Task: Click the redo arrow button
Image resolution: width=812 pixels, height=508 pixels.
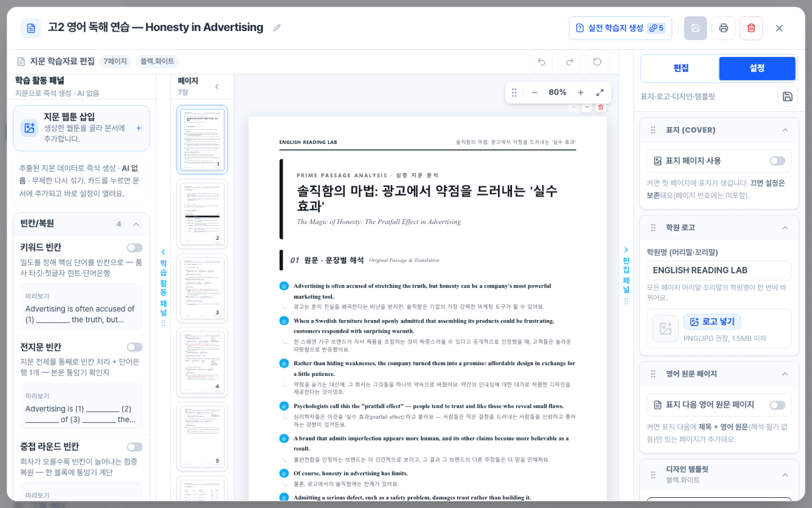Action: coord(569,62)
